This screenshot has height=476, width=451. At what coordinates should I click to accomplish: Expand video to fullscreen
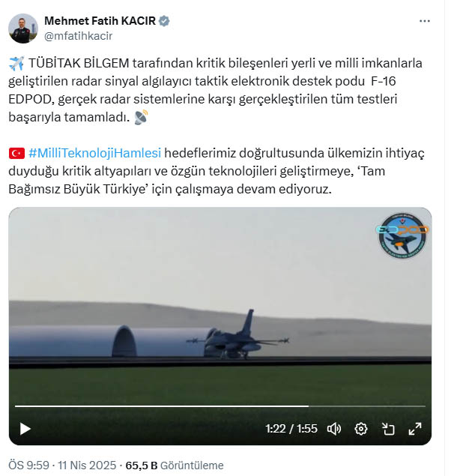(x=415, y=429)
